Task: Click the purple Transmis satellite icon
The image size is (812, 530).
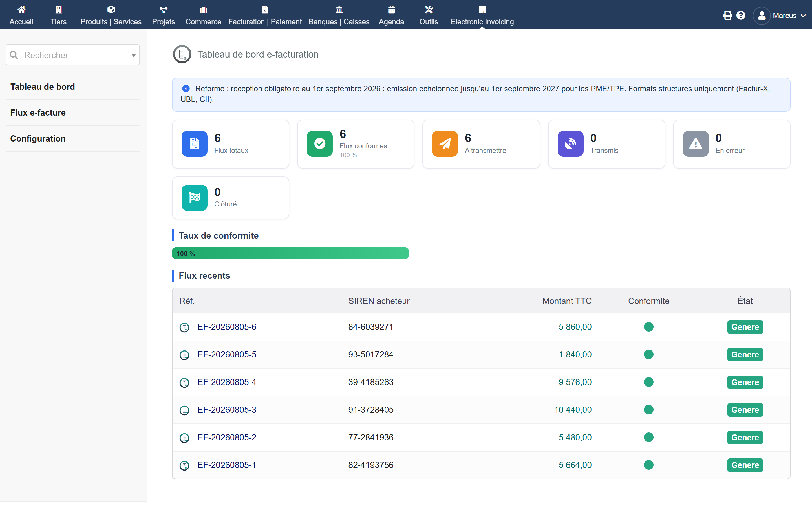Action: click(x=570, y=143)
